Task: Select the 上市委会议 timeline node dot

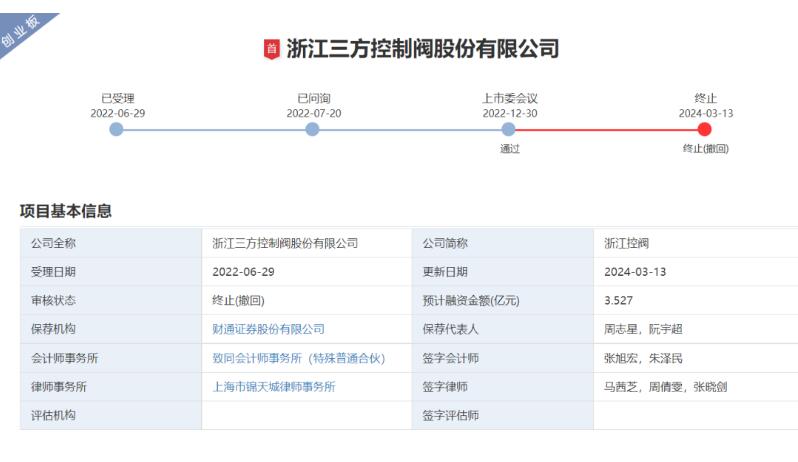Action: coord(509,129)
